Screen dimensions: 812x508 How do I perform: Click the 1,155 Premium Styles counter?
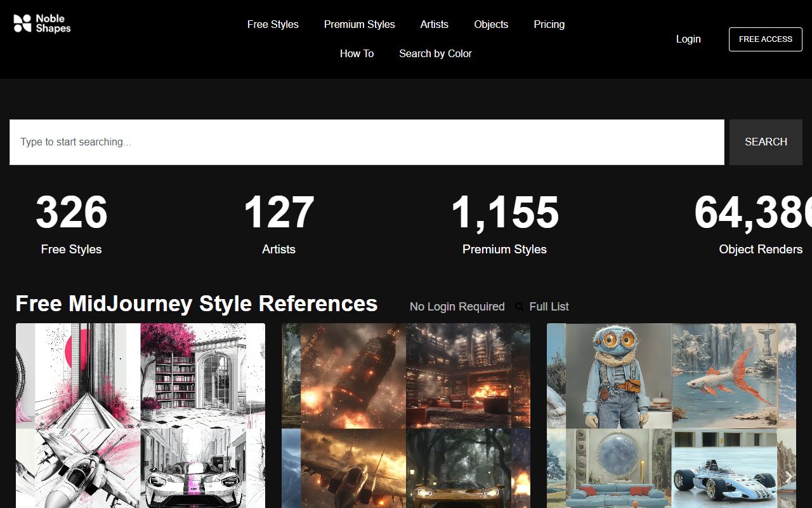(x=504, y=224)
